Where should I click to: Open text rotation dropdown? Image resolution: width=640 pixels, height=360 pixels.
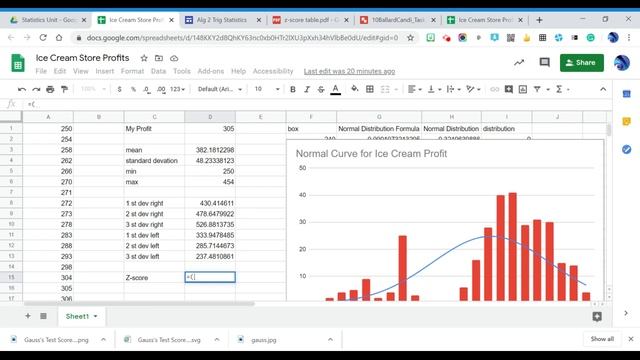click(473, 89)
